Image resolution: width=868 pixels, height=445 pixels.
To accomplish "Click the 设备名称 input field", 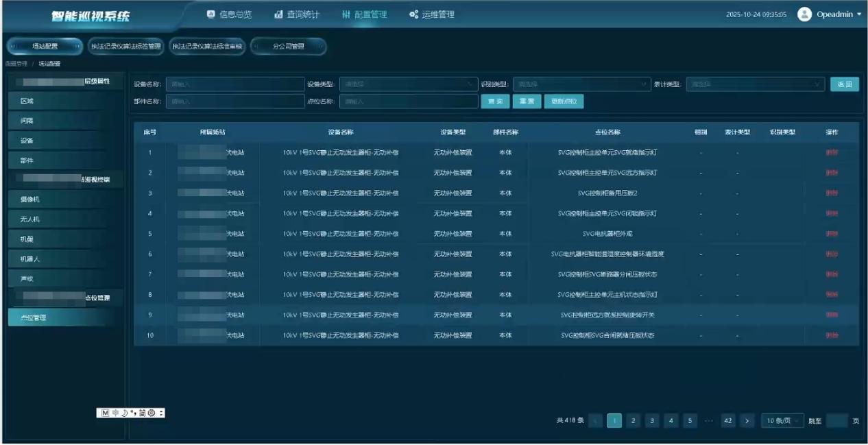I will pos(233,84).
